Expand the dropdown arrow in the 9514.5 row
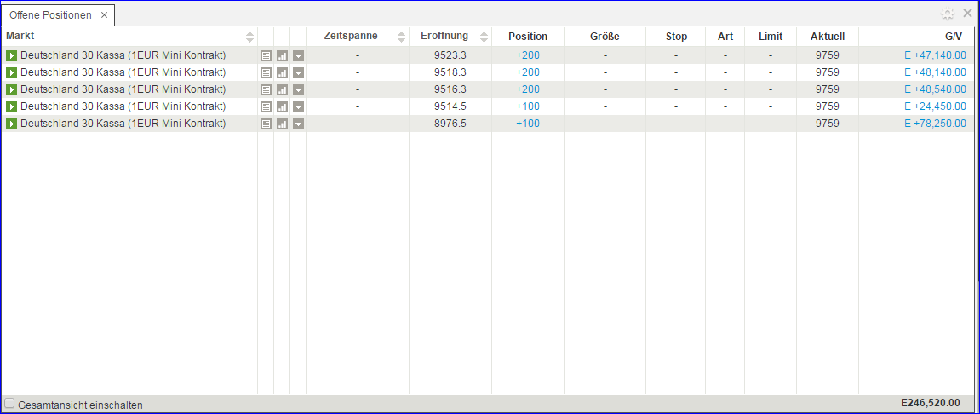Image resolution: width=980 pixels, height=414 pixels. pyautogui.click(x=298, y=107)
